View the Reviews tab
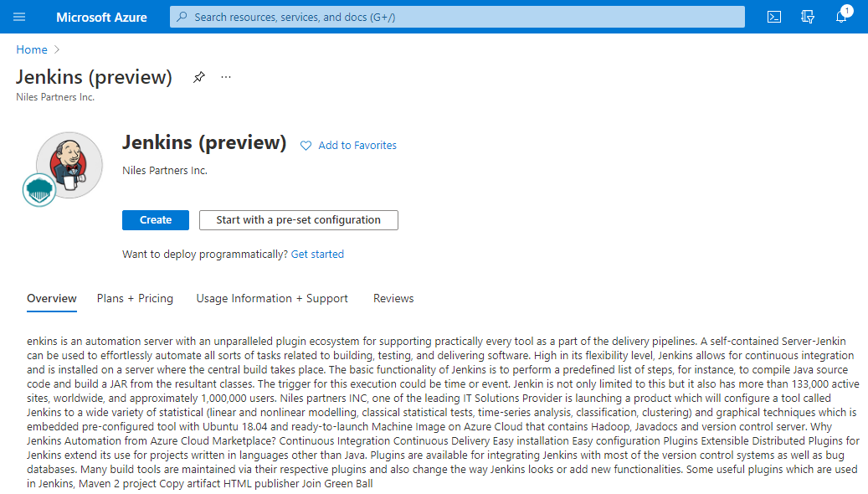This screenshot has height=494, width=868. tap(393, 298)
